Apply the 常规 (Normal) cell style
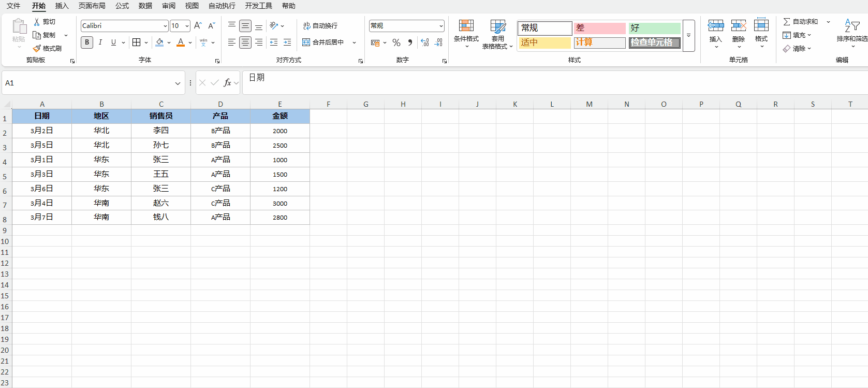Viewport: 868px width, 388px height. 545,28
